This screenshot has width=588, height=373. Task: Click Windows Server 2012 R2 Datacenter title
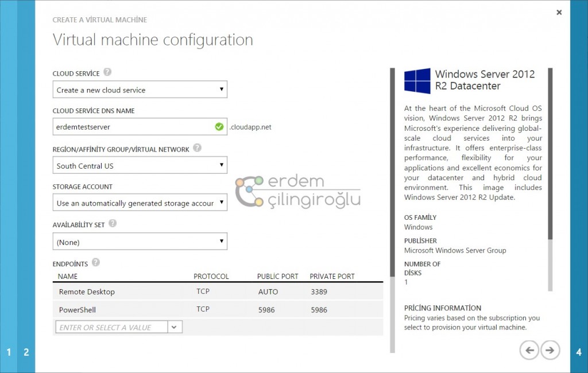point(485,80)
